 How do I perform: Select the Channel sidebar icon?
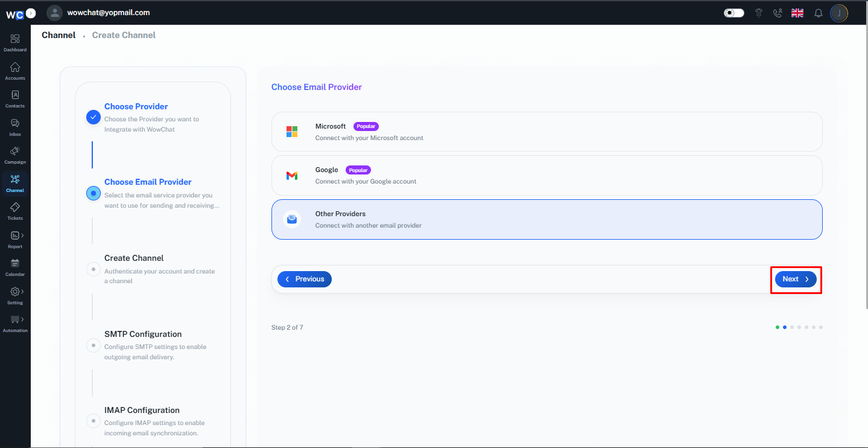tap(15, 183)
